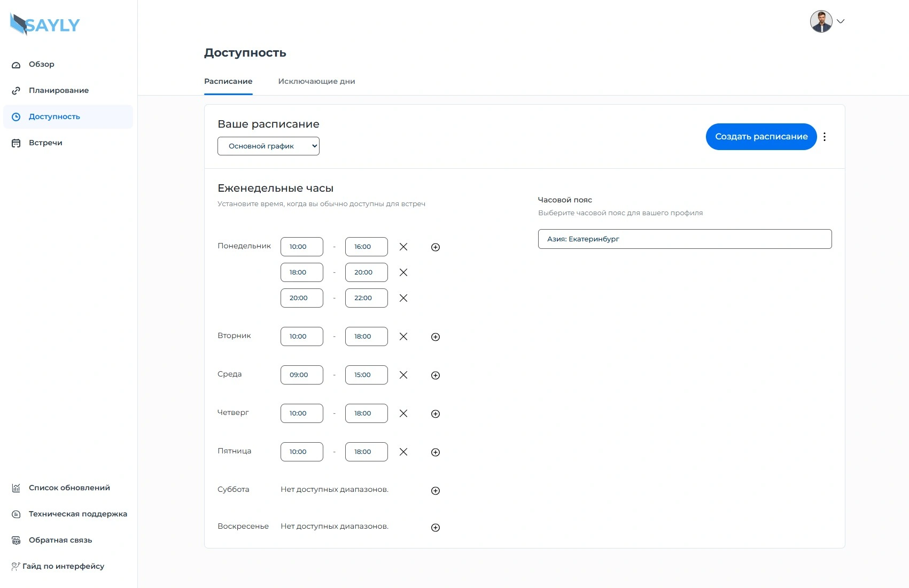The height and width of the screenshot is (588, 909).
Task: Remove Wednesday 09:00–15:00 range
Action: pyautogui.click(x=403, y=375)
